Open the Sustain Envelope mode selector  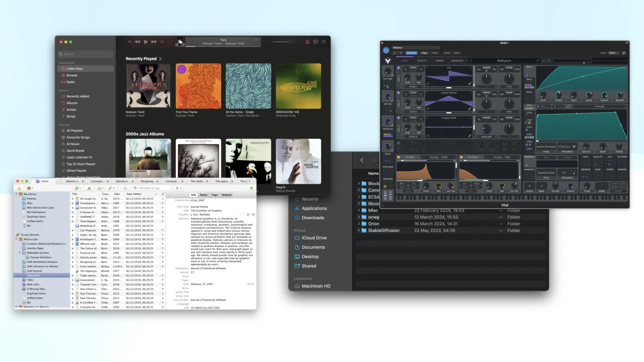(x=546, y=147)
